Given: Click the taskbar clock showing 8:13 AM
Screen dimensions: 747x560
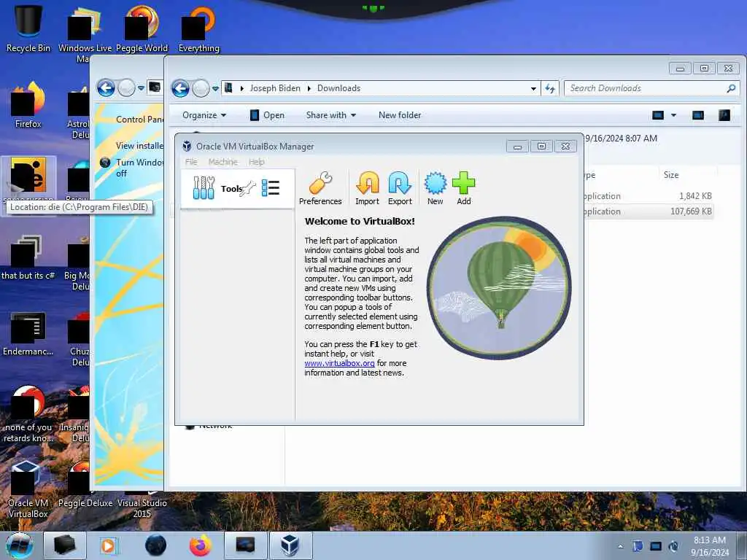Looking at the screenshot, I should tap(709, 546).
